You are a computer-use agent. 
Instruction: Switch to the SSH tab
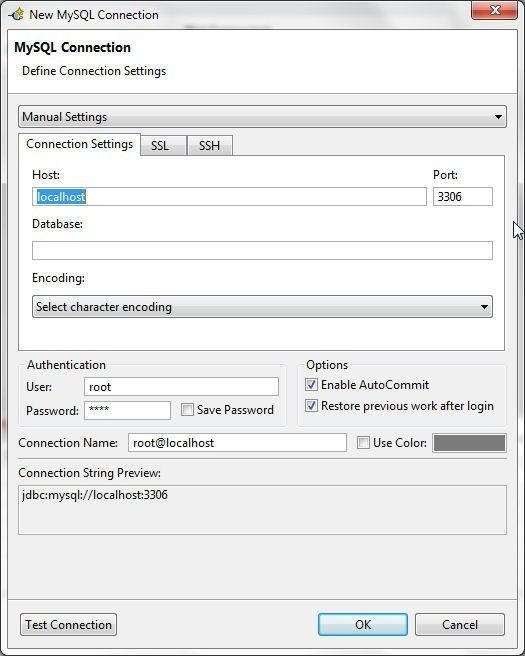tap(210, 146)
